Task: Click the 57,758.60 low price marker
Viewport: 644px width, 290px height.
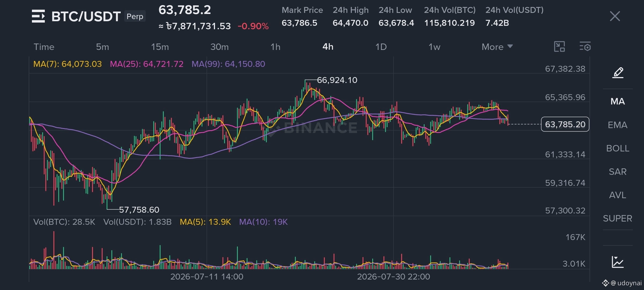Action: coord(139,209)
